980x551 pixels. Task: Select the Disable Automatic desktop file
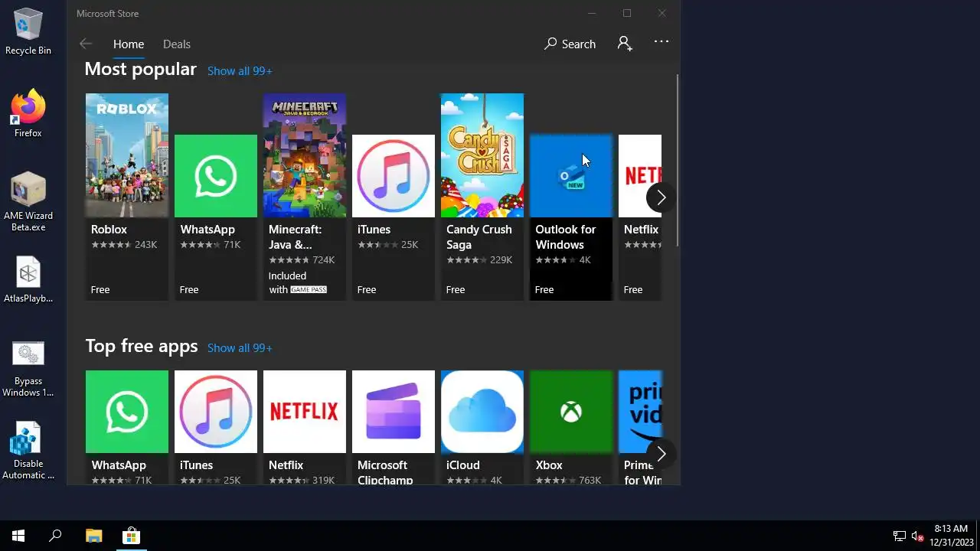click(x=28, y=452)
